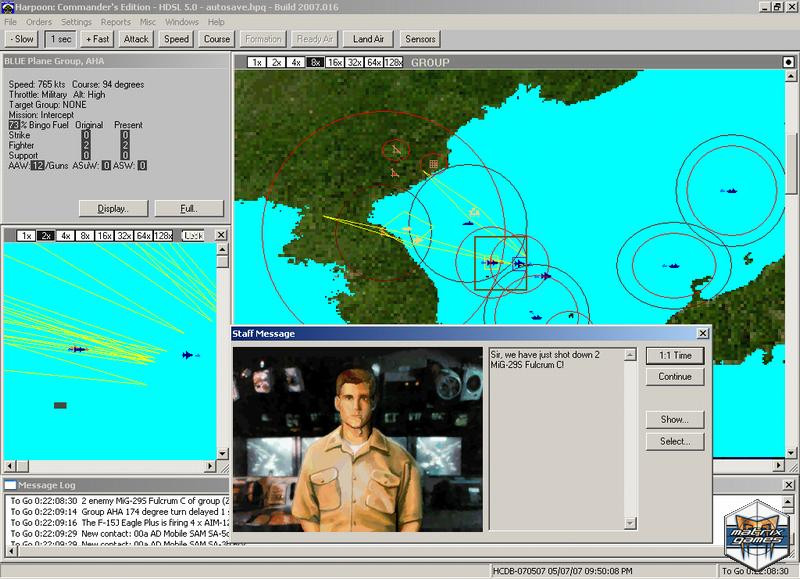Select the blue ship at bottom of map
Viewport: 800px width, 579px height.
click(x=535, y=316)
